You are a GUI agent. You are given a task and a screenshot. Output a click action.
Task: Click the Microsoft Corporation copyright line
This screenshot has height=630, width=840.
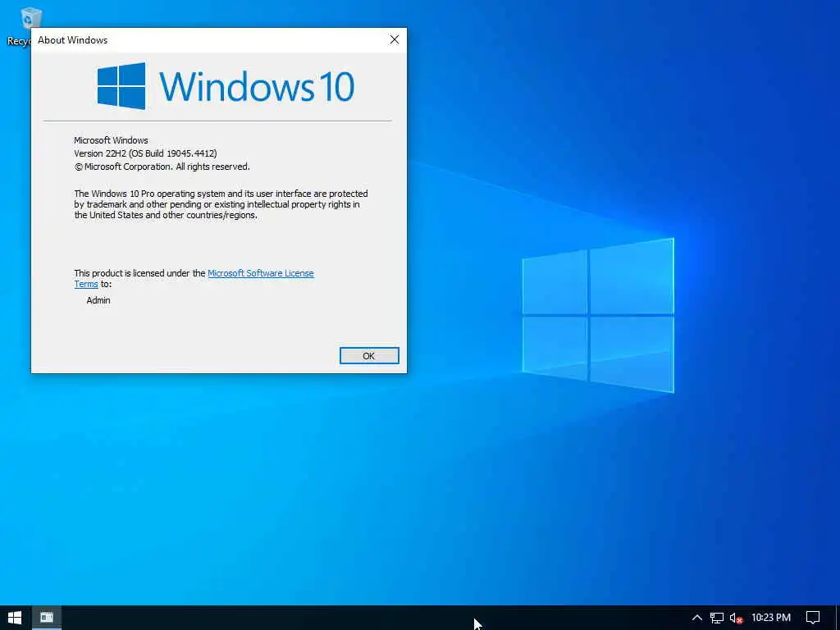tap(162, 167)
